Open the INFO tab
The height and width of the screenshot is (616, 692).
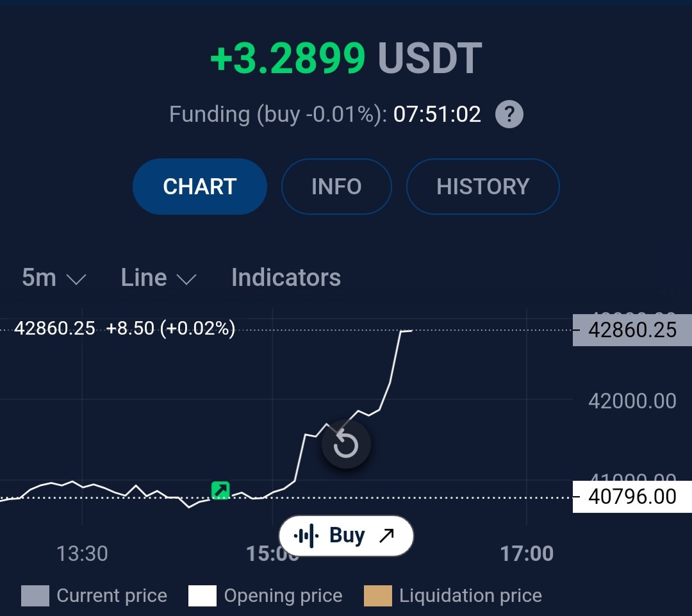point(337,187)
